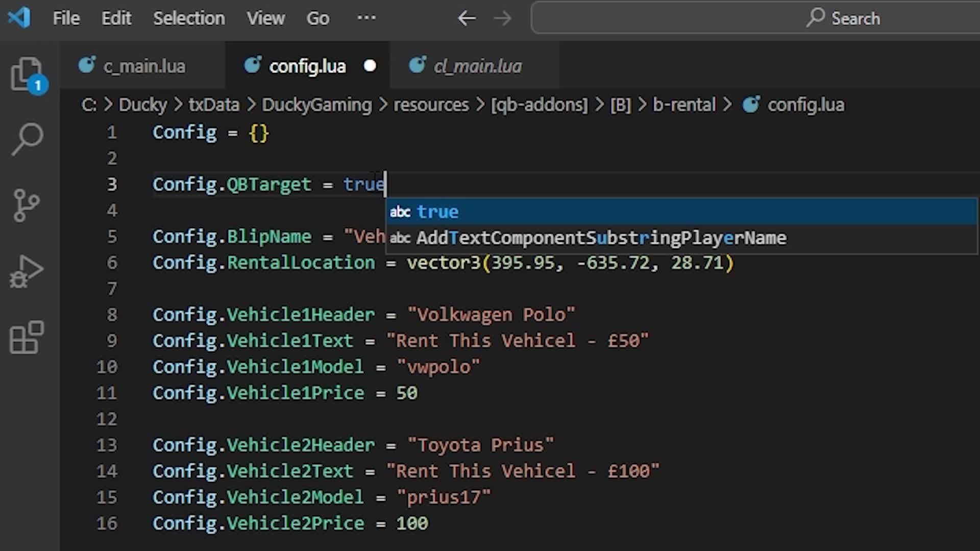Viewport: 980px width, 551px height.
Task: Open the Explorer view in the activity bar
Action: point(27,74)
